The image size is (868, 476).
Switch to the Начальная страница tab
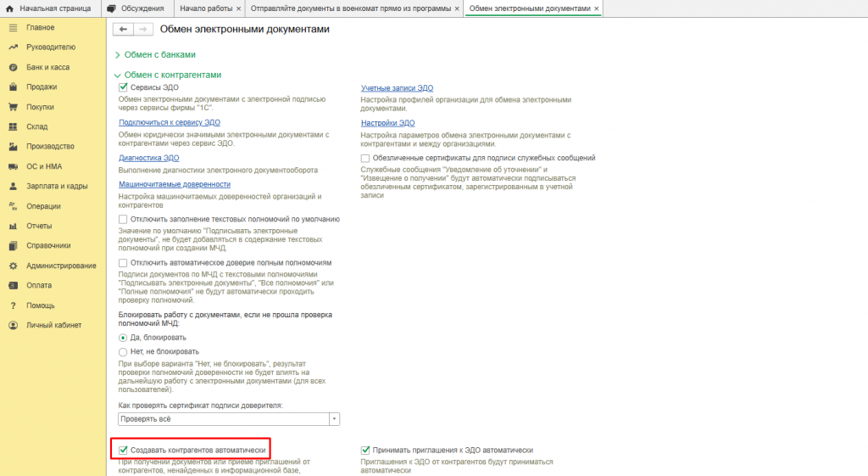click(50, 8)
